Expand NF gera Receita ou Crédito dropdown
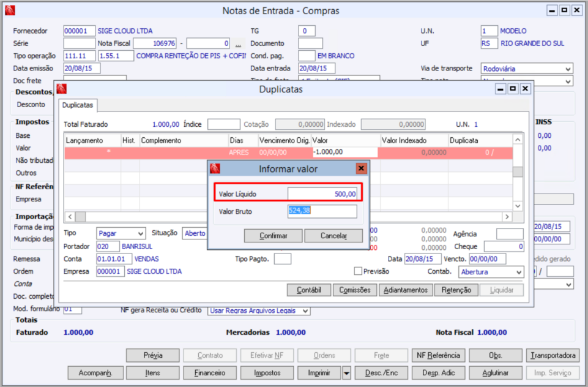588x387 pixels. pos(305,311)
